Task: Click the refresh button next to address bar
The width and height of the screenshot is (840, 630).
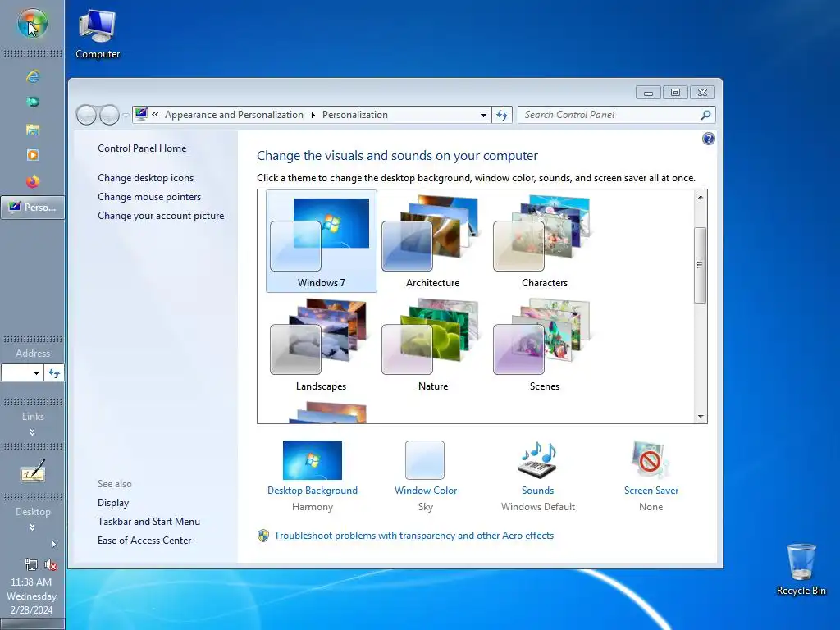Action: pos(502,115)
